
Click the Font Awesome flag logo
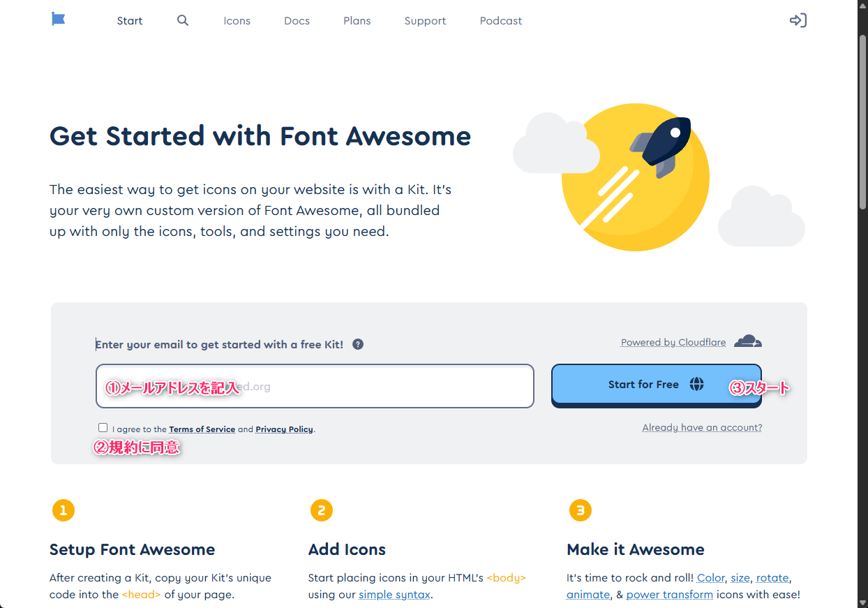click(x=59, y=20)
